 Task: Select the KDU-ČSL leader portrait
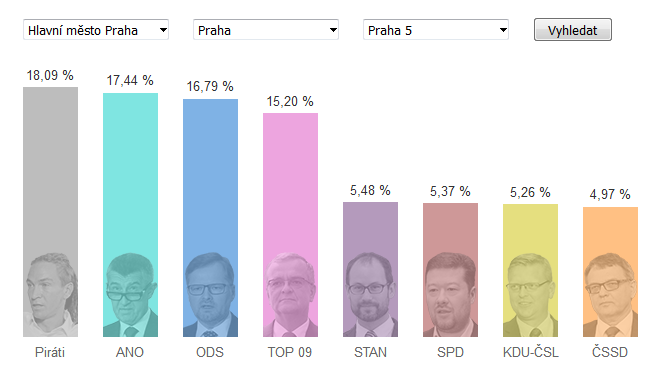pyautogui.click(x=530, y=295)
